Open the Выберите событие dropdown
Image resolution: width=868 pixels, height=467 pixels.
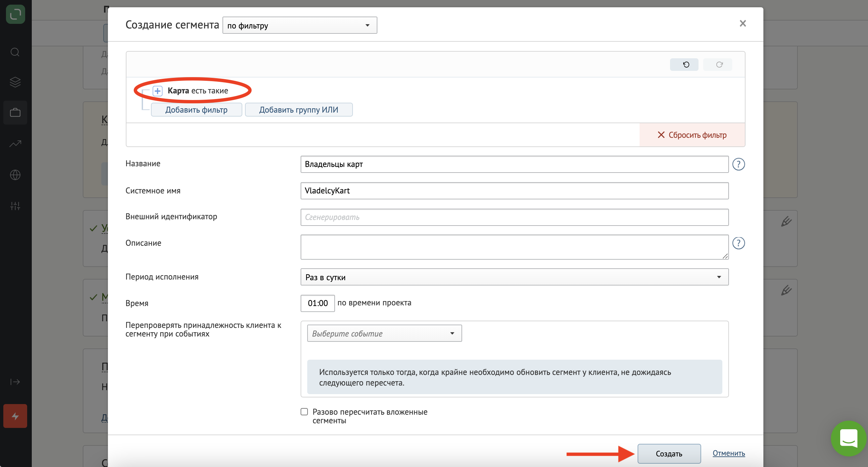pos(384,333)
